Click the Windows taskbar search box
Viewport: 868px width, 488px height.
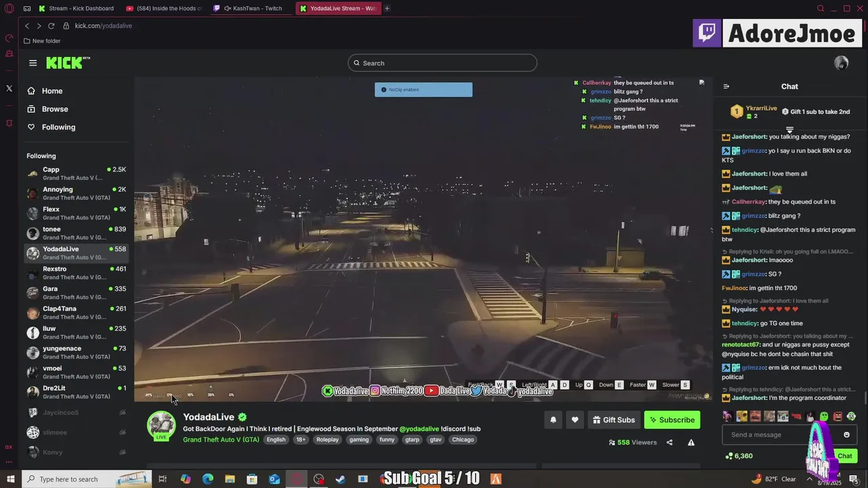tap(86, 479)
